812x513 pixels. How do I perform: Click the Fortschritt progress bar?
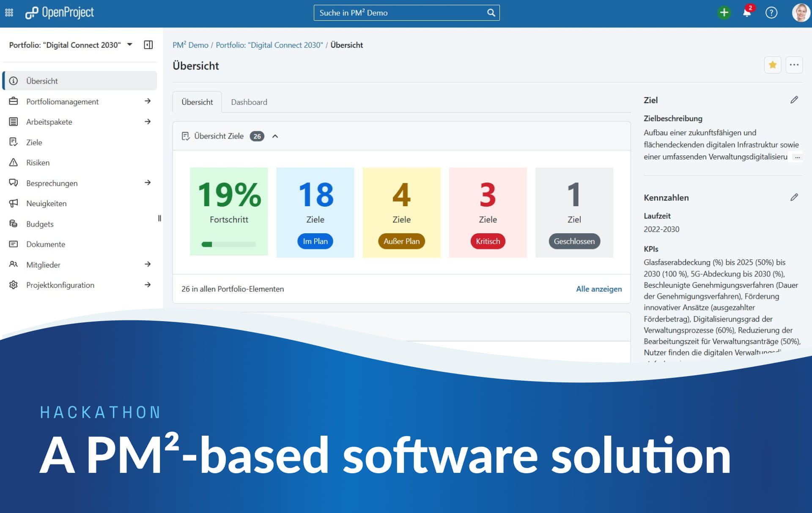click(229, 244)
